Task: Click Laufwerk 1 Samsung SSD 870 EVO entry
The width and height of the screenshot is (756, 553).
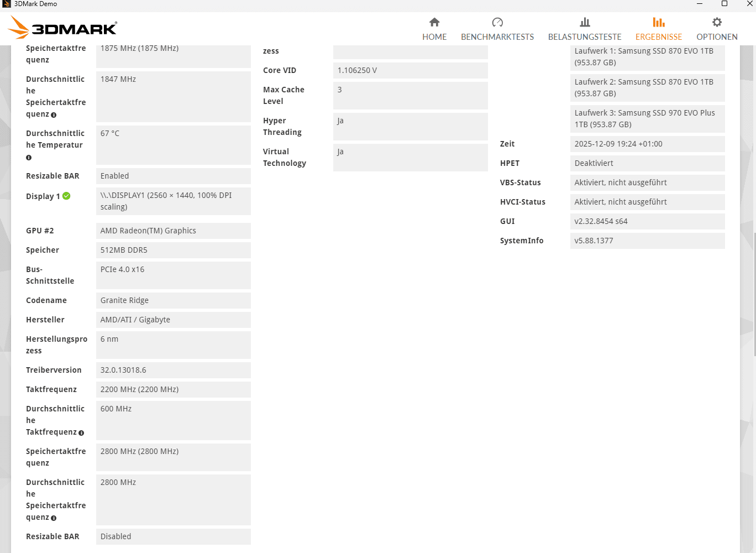Action: (x=648, y=57)
